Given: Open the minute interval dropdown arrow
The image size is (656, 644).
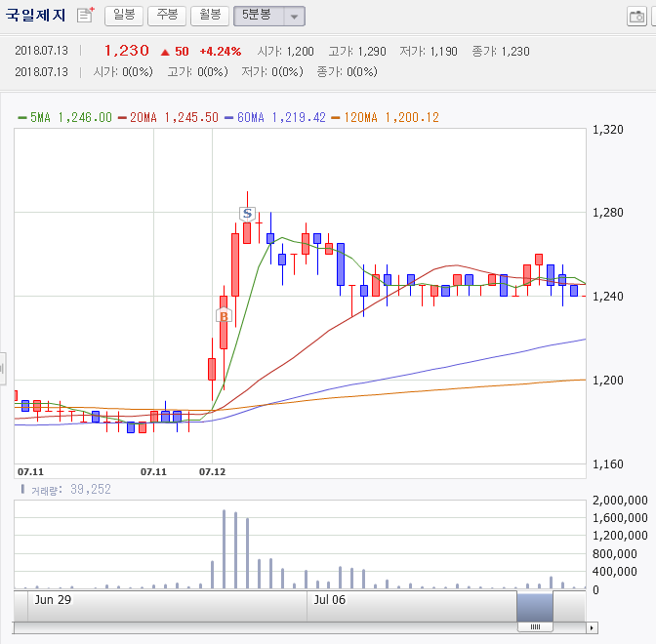Looking at the screenshot, I should (x=295, y=17).
